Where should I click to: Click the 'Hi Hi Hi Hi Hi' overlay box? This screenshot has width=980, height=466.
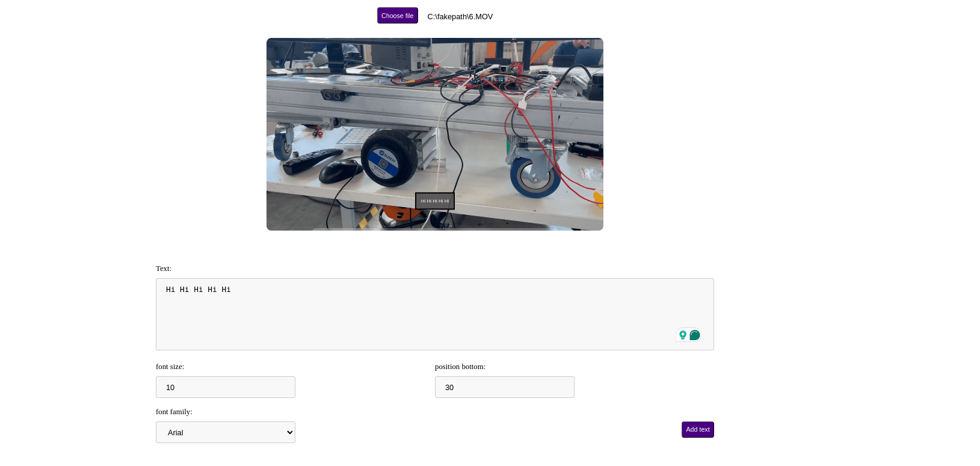click(x=435, y=201)
